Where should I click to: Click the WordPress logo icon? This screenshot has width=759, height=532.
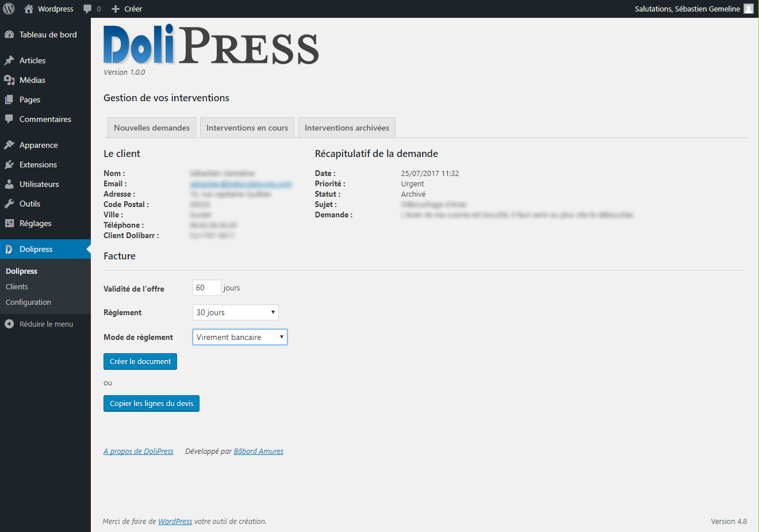(9, 9)
